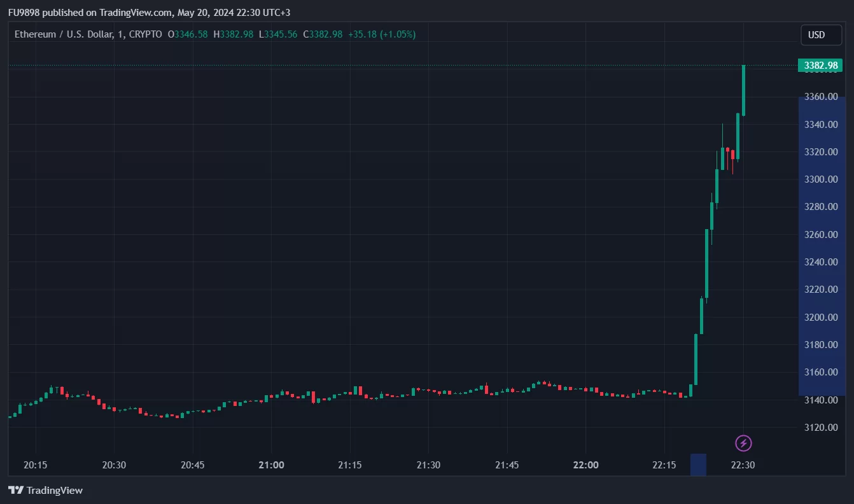Click the 3120.00 price axis level
The height and width of the screenshot is (504, 854).
(821, 427)
